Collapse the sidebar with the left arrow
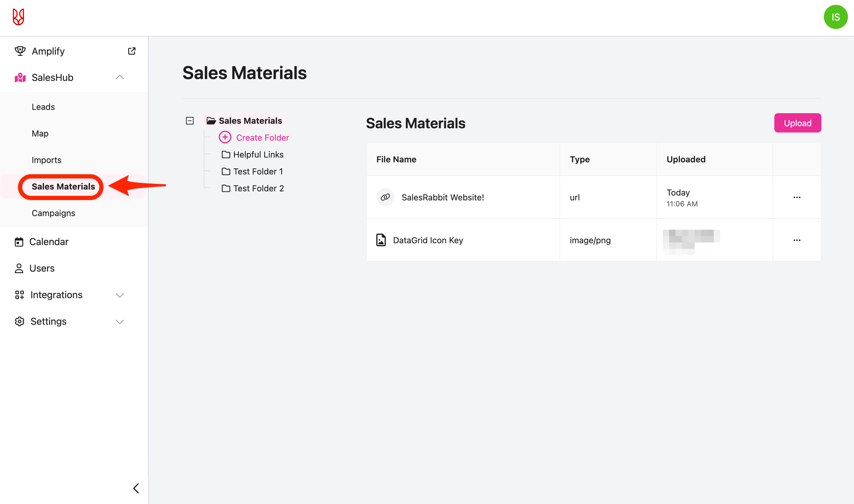 coord(136,488)
